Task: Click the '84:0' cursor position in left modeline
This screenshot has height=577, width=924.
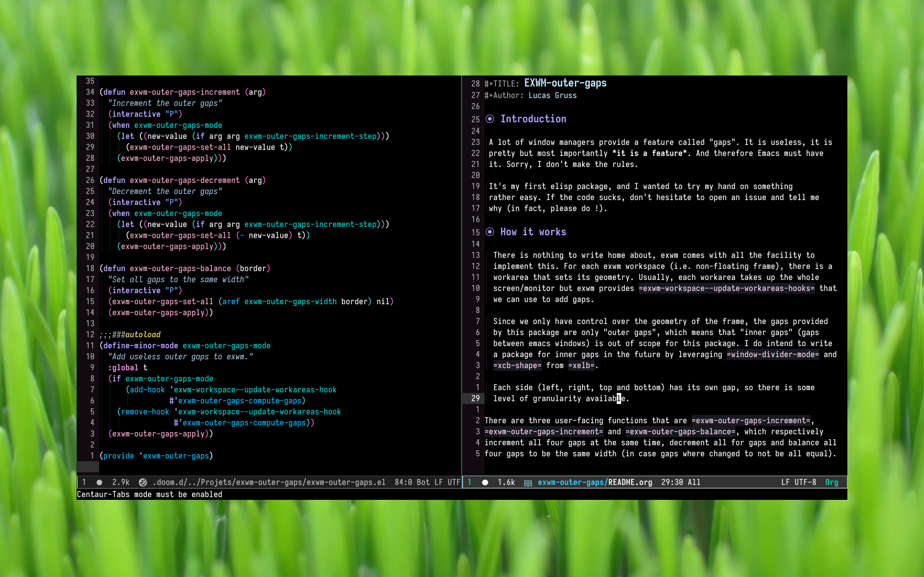Action: [403, 482]
